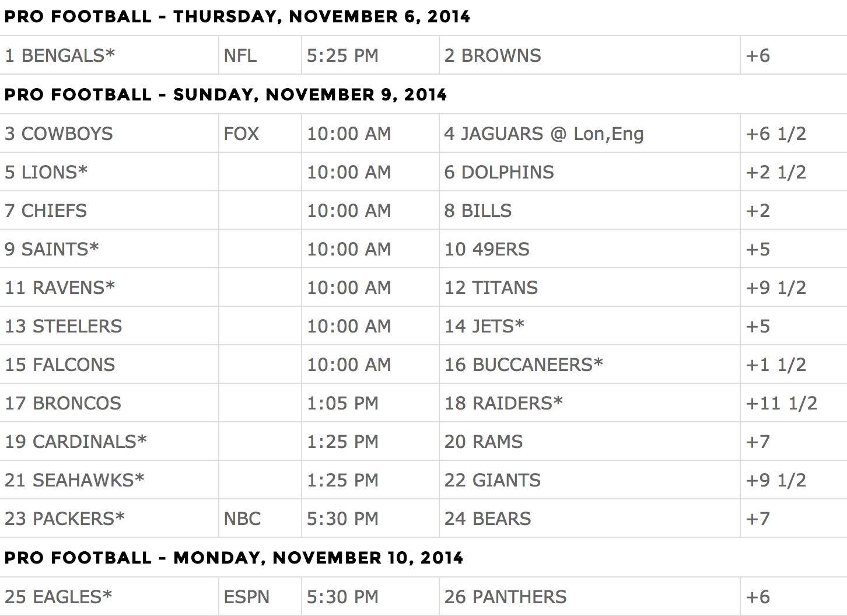This screenshot has height=616, width=847.
Task: Select the ESPN network cell
Action: click(x=247, y=597)
